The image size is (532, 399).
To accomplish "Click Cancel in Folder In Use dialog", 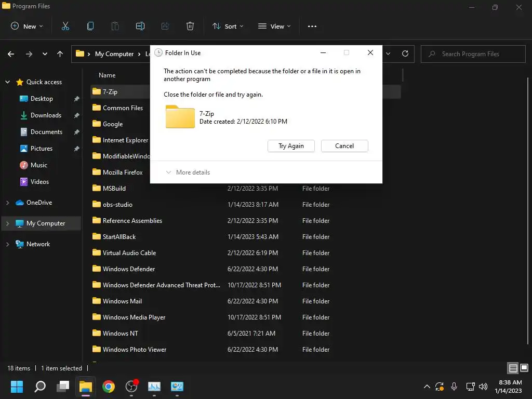I will [x=344, y=146].
